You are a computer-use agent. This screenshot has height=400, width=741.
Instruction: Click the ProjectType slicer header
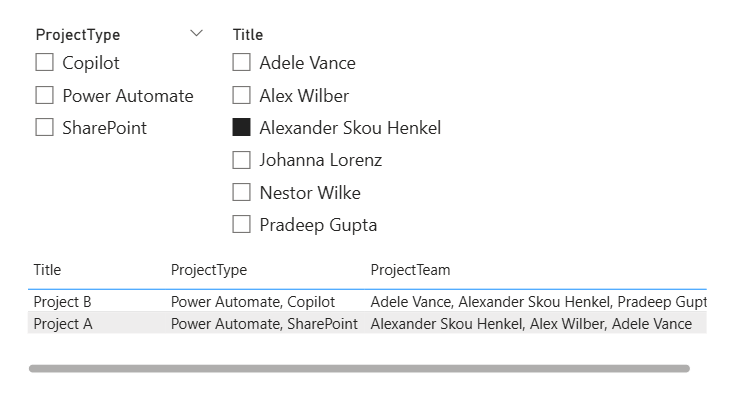tap(78, 35)
